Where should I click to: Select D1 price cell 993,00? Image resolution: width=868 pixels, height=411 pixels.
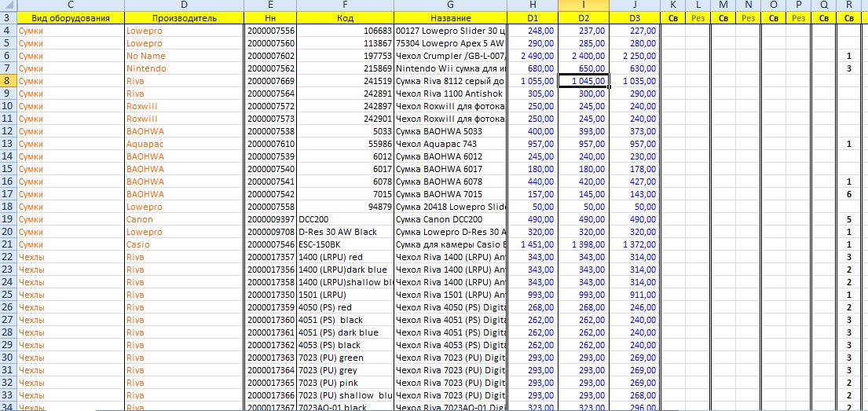pos(532,295)
